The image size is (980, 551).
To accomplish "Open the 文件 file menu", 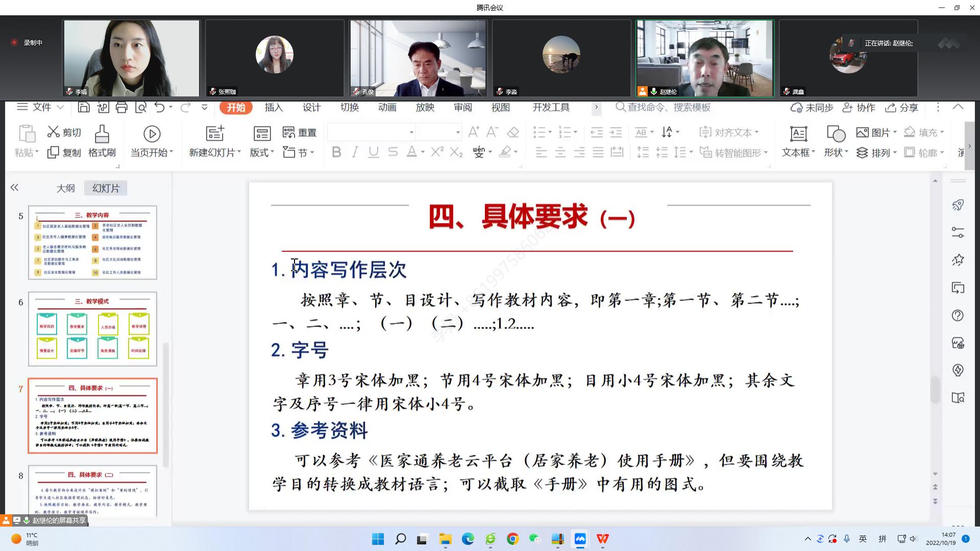I will [40, 107].
